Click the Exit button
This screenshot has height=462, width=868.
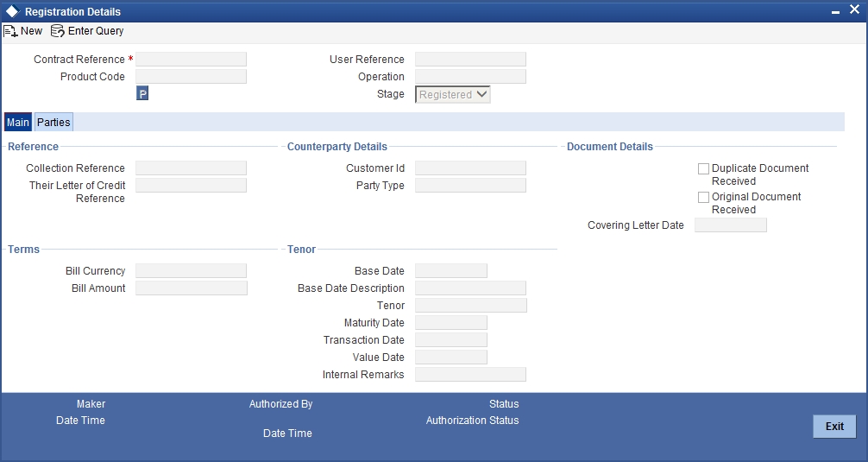(834, 427)
